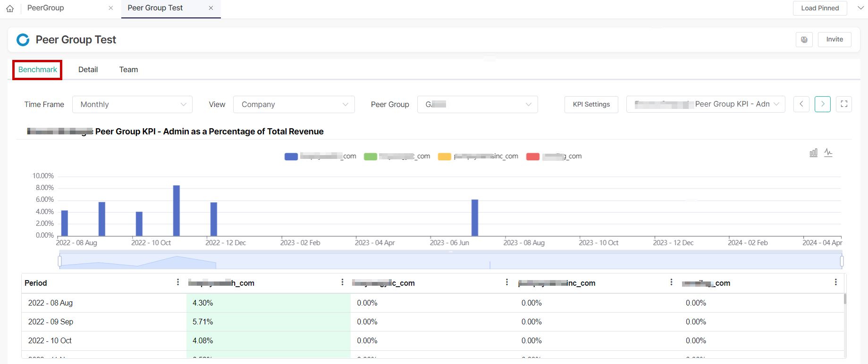Toggle the yellow legend series
868x364 pixels.
[478, 157]
